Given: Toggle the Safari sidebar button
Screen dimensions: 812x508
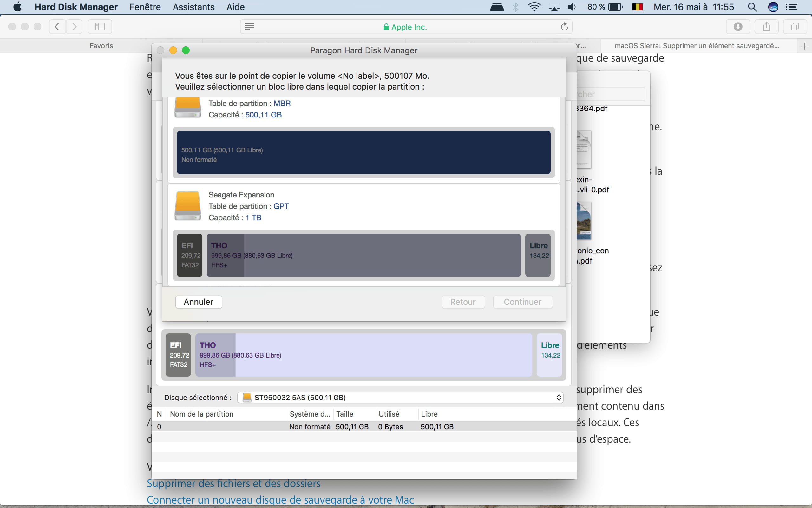Looking at the screenshot, I should pos(100,27).
